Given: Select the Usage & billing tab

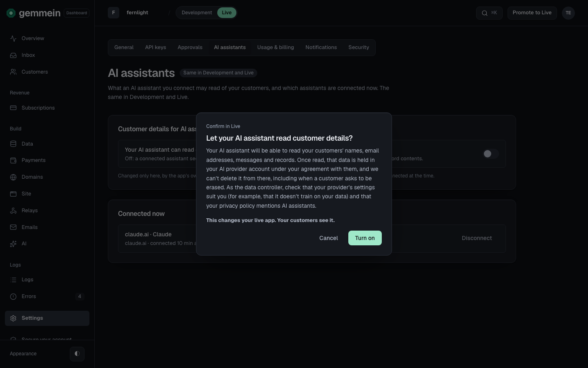Looking at the screenshot, I should [x=276, y=47].
